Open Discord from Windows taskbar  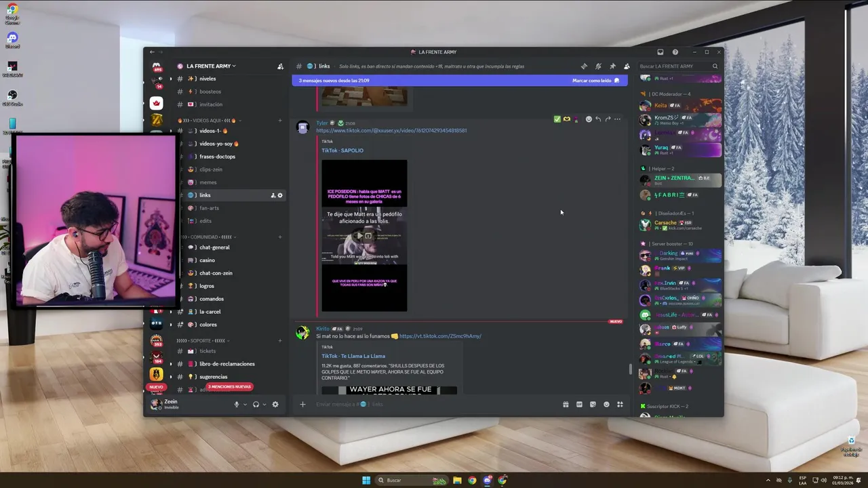pyautogui.click(x=487, y=481)
